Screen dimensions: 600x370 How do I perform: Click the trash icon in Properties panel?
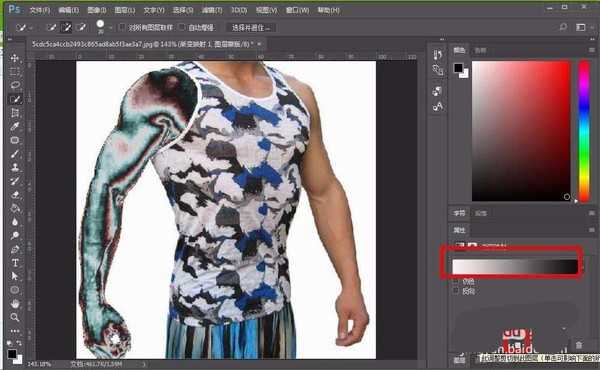[x=579, y=345]
